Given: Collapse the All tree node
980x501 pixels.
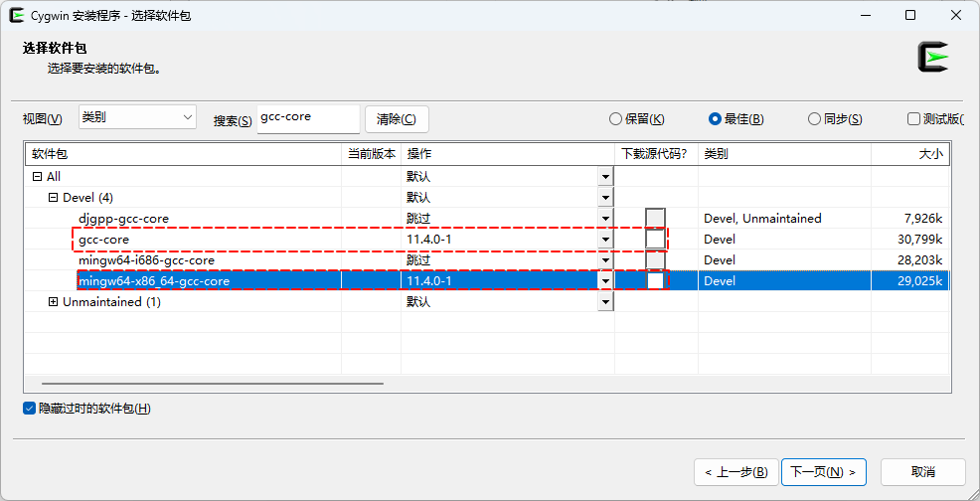Looking at the screenshot, I should tap(37, 177).
